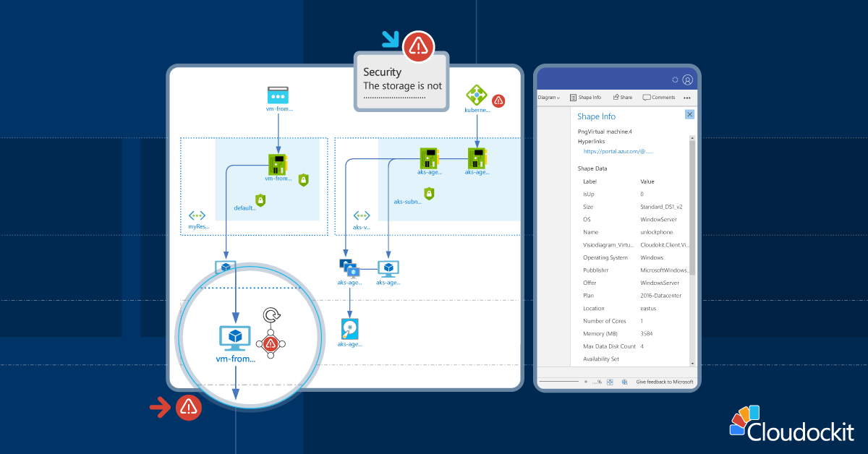This screenshot has height=454, width=868.
Task: Click the Shape Info scrollbar down arrow
Action: (x=692, y=363)
